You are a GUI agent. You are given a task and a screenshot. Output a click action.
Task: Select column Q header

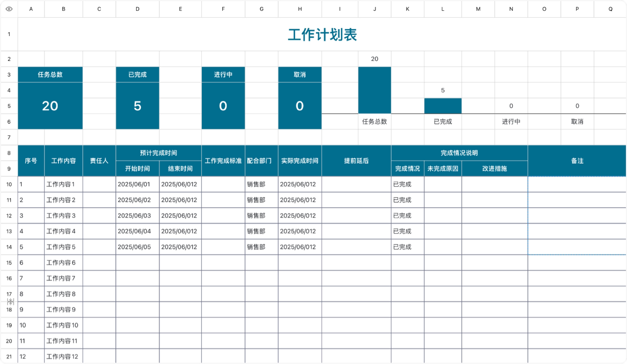(610, 9)
